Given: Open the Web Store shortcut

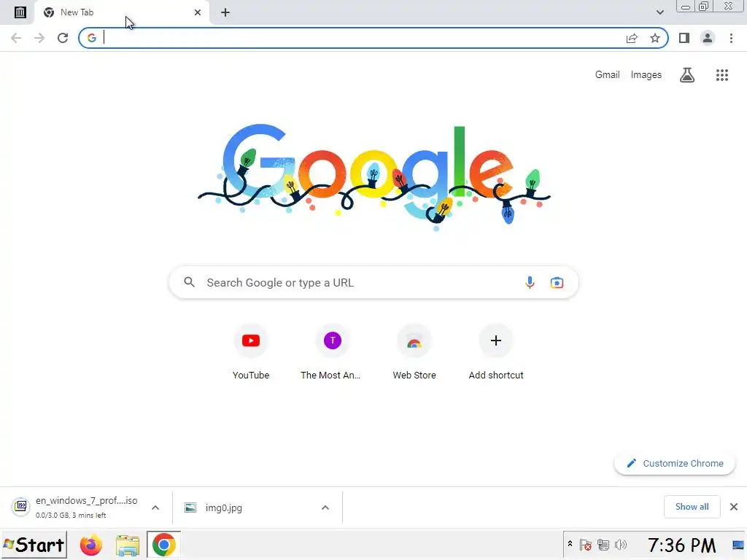Looking at the screenshot, I should (x=414, y=351).
